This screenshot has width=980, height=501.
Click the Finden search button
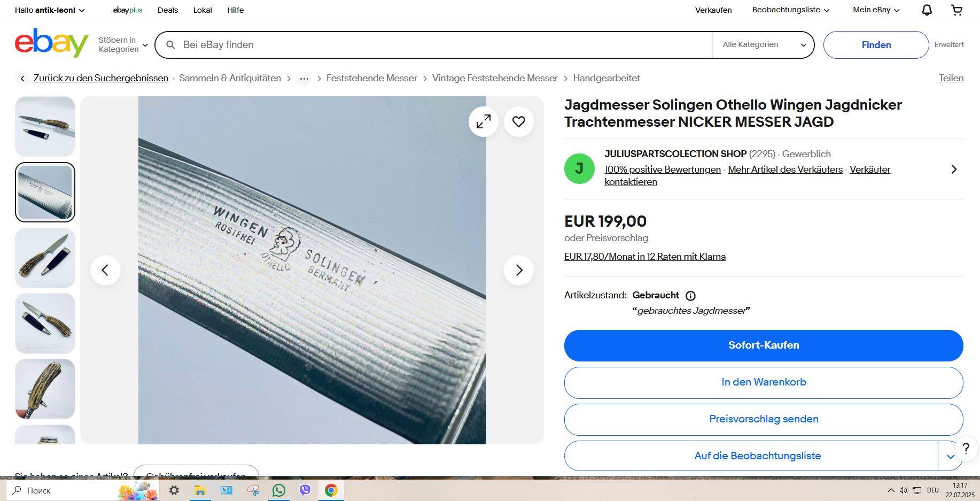[876, 45]
